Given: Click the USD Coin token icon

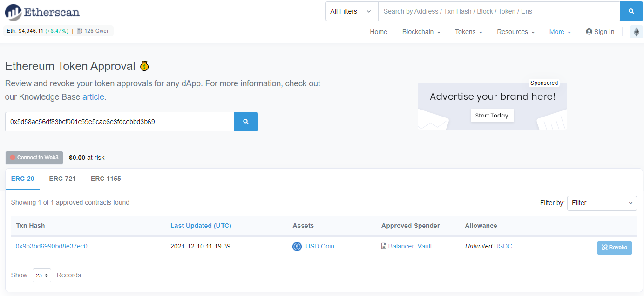Looking at the screenshot, I should coord(297,247).
